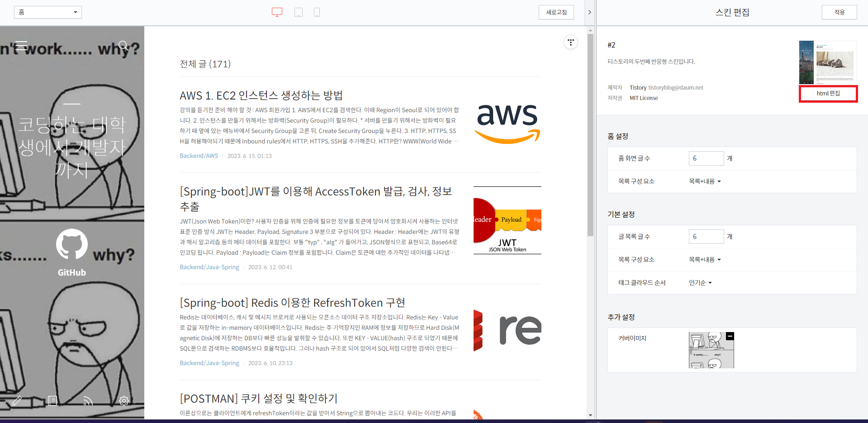868x423 pixels.
Task: Click the guestbook page icon at sidebar bottom
Action: tap(52, 401)
